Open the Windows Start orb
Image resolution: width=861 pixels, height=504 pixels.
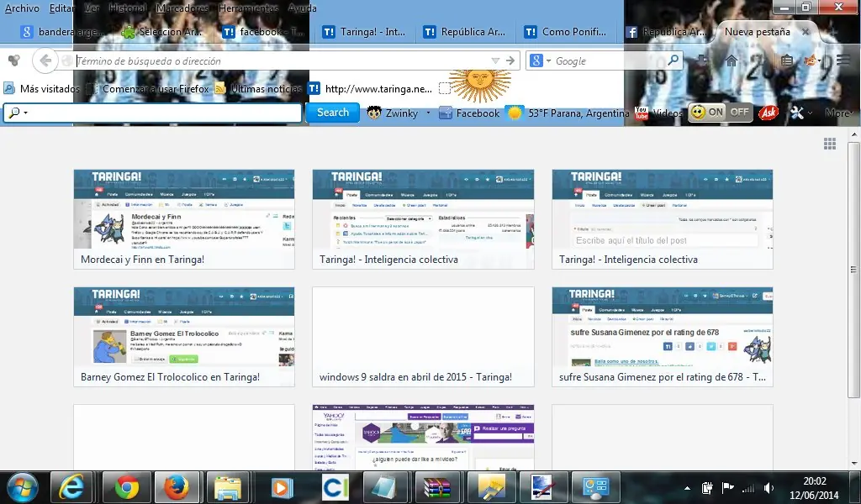click(23, 487)
